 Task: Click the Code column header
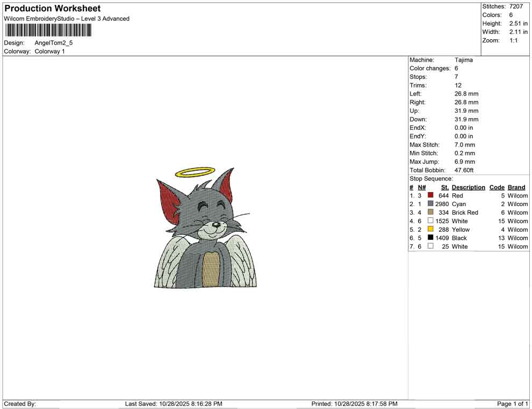[x=497, y=187]
